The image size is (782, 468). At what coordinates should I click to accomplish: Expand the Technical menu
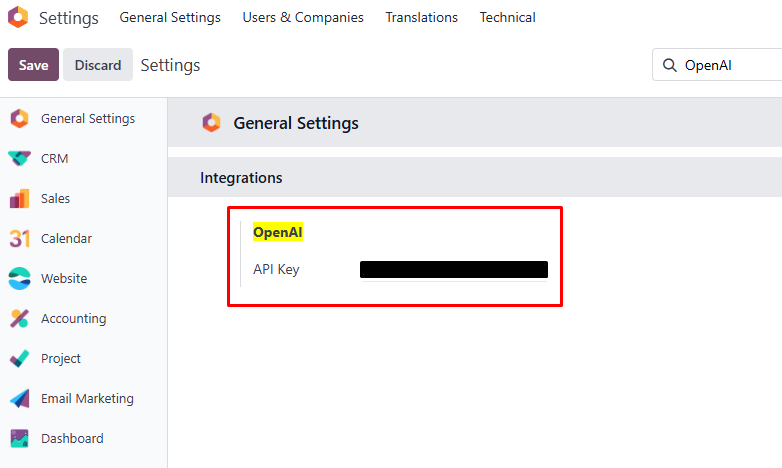pos(507,17)
